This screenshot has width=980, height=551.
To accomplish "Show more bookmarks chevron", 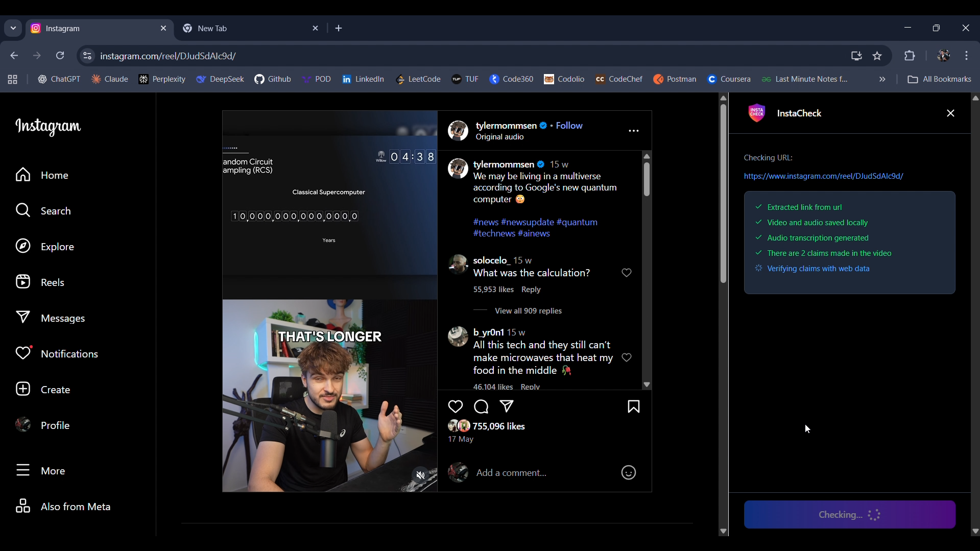I will click(x=882, y=79).
